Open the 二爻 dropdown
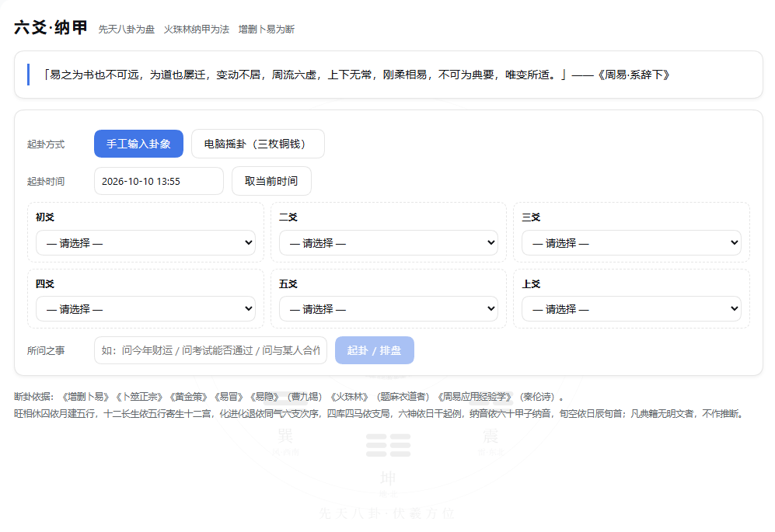775x532 pixels. point(389,242)
